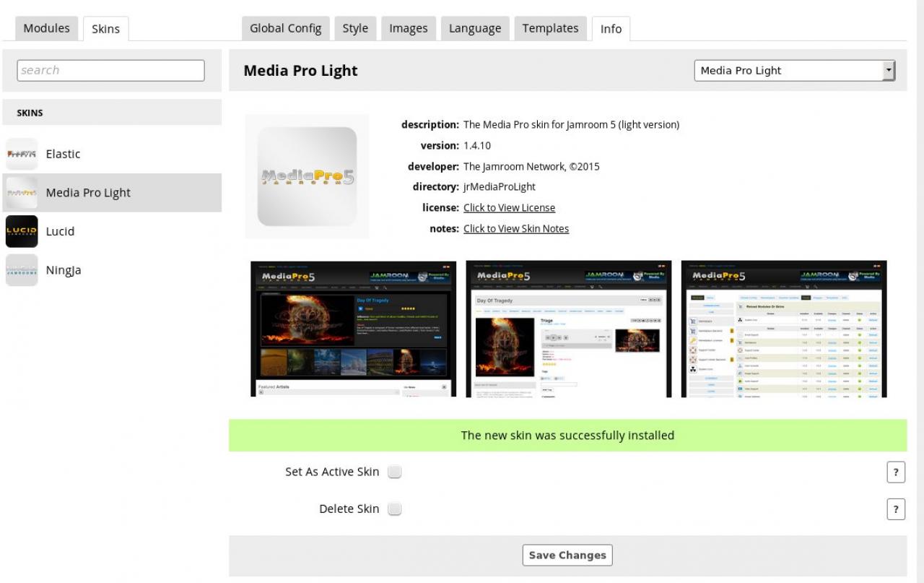Select the Info tab

click(611, 29)
